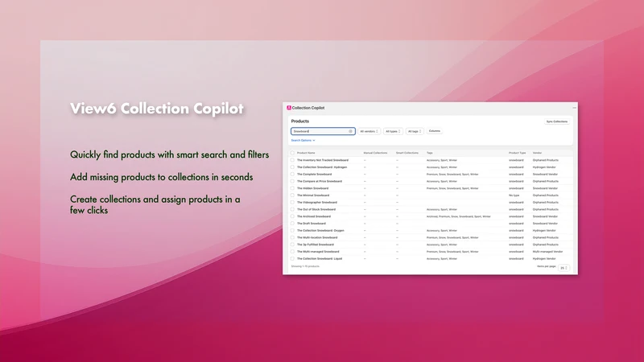
Task: Check The Collection Snowboard: Oxygen row
Action: 292,230
